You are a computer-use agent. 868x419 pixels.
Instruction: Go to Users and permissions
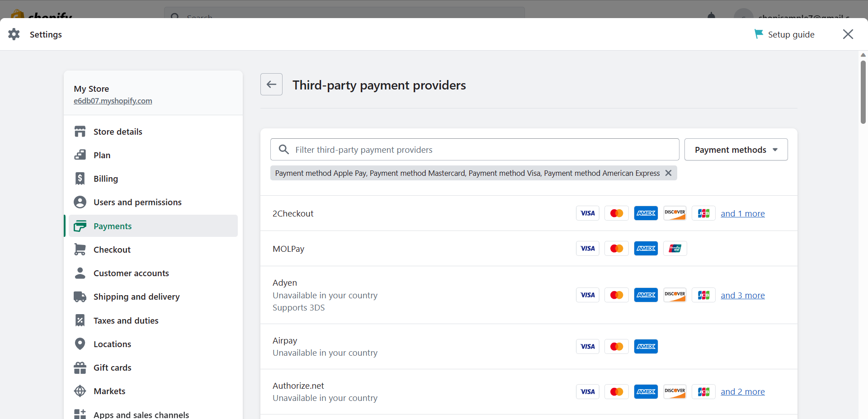pyautogui.click(x=153, y=202)
